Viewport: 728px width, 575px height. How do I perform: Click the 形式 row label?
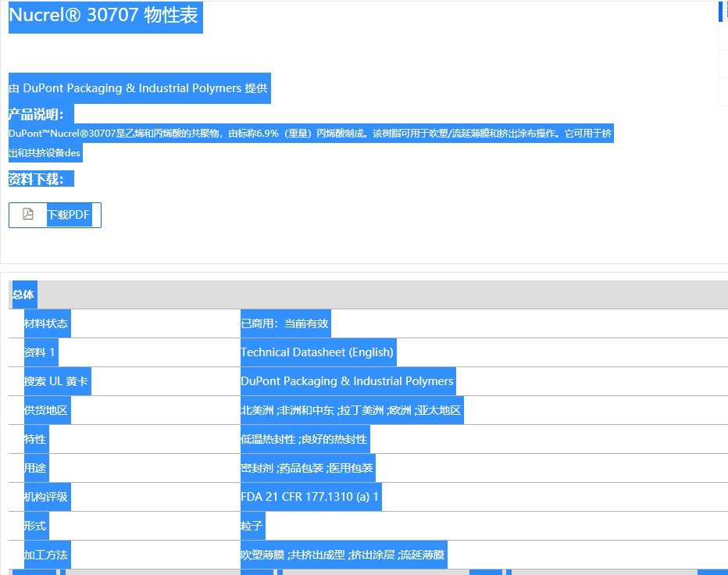click(35, 526)
